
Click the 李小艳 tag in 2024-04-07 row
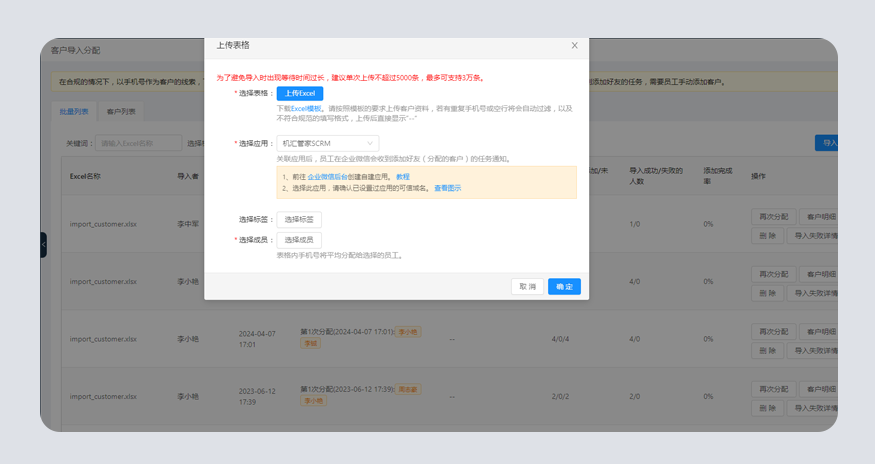point(408,332)
